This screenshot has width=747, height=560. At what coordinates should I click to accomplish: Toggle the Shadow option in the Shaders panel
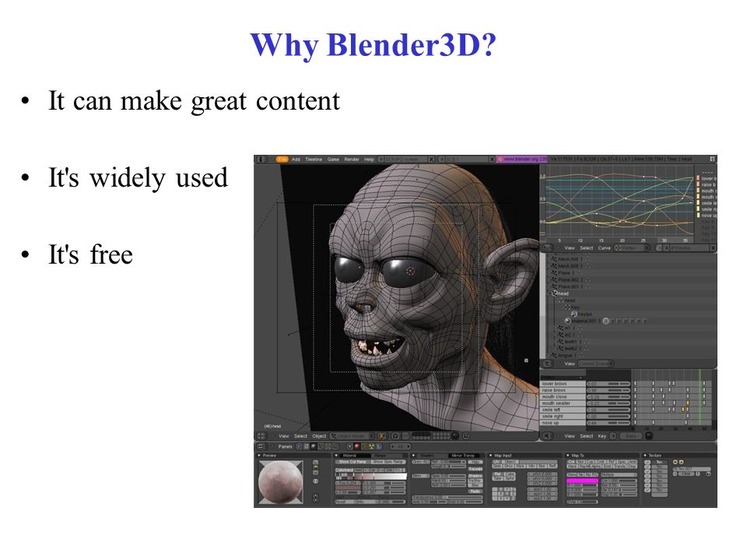[x=475, y=476]
